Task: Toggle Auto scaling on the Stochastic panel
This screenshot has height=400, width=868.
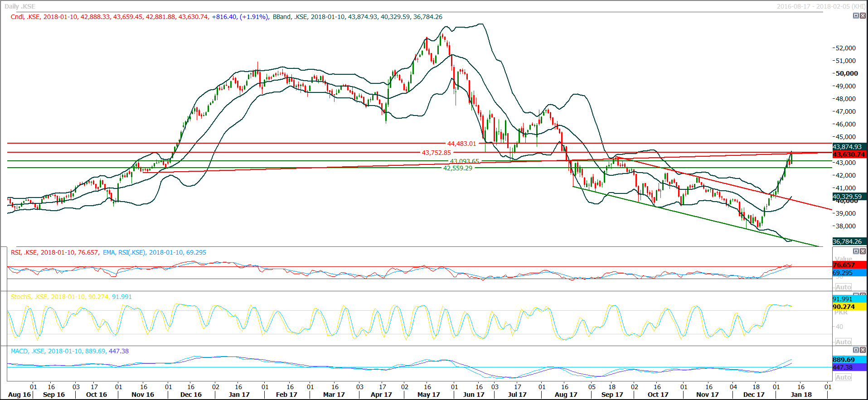Action: click(x=843, y=342)
